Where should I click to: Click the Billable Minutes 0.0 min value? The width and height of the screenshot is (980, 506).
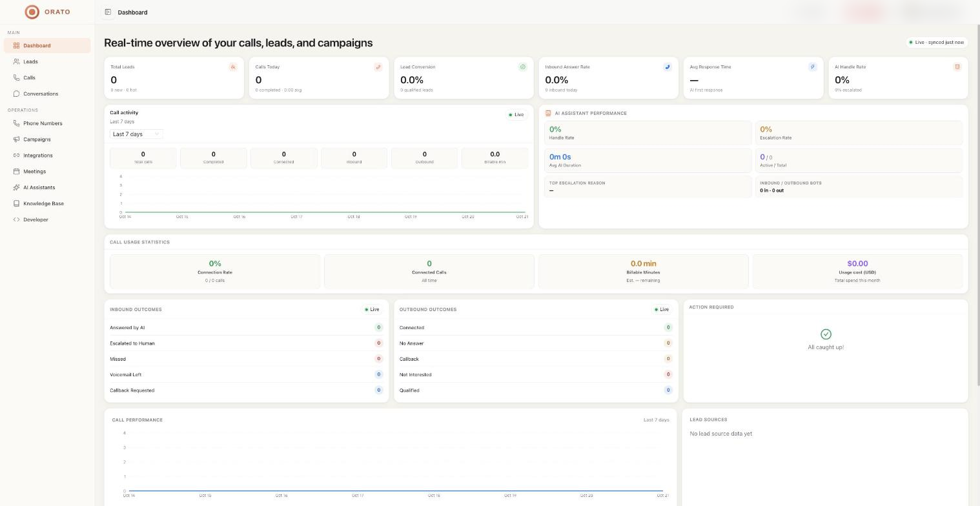coord(643,263)
